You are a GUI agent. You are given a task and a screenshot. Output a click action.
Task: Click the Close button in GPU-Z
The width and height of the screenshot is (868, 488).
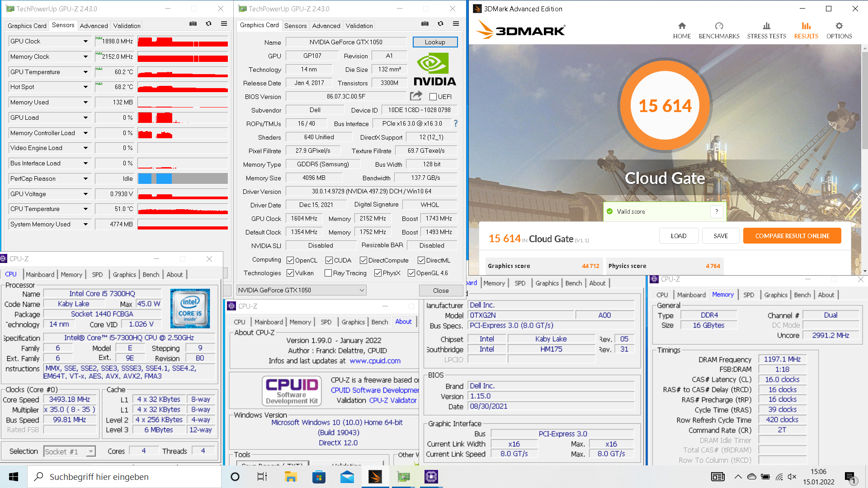click(441, 291)
